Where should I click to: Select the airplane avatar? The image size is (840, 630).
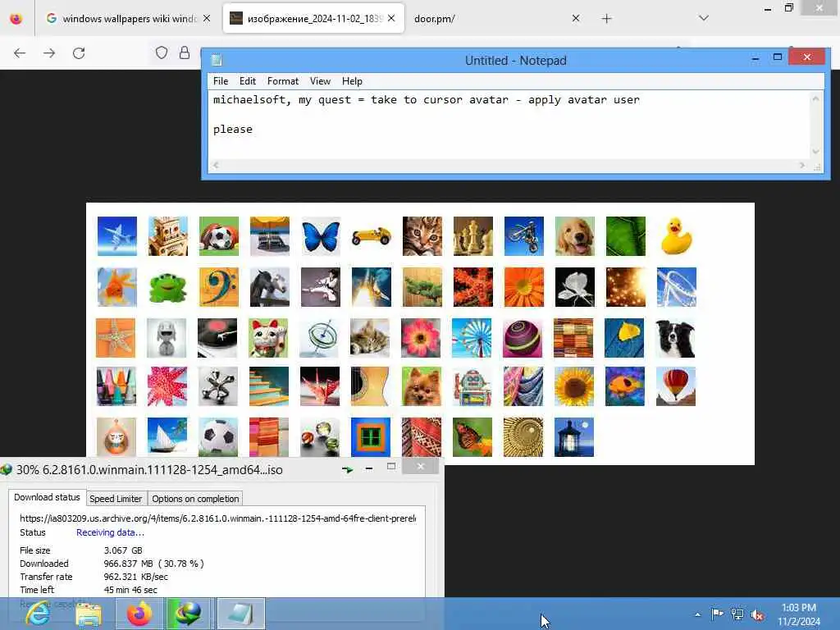click(117, 235)
